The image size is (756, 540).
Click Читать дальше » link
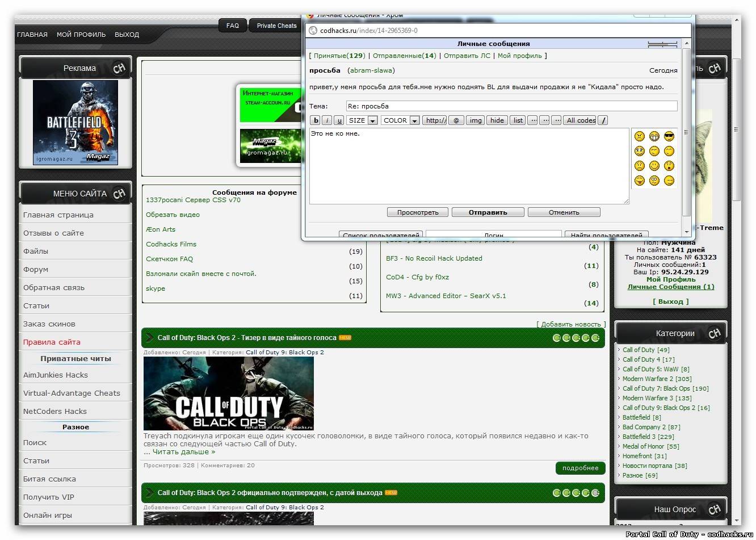coord(184,452)
